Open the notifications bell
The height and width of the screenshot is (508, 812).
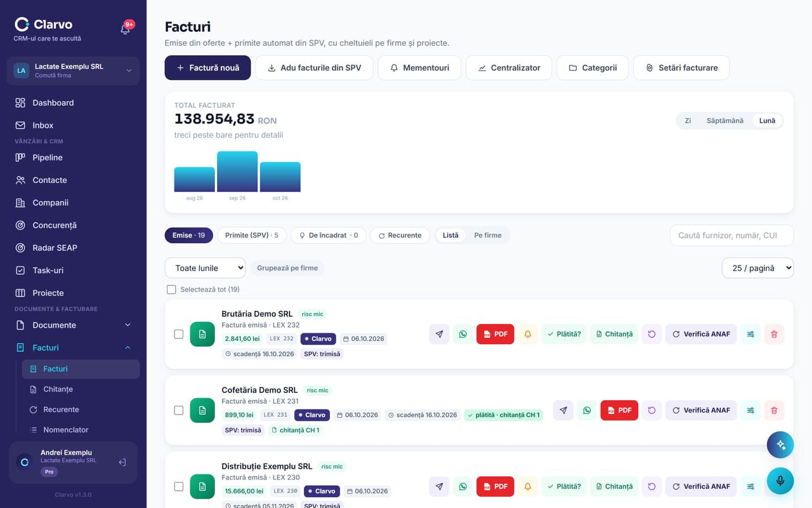pos(125,29)
